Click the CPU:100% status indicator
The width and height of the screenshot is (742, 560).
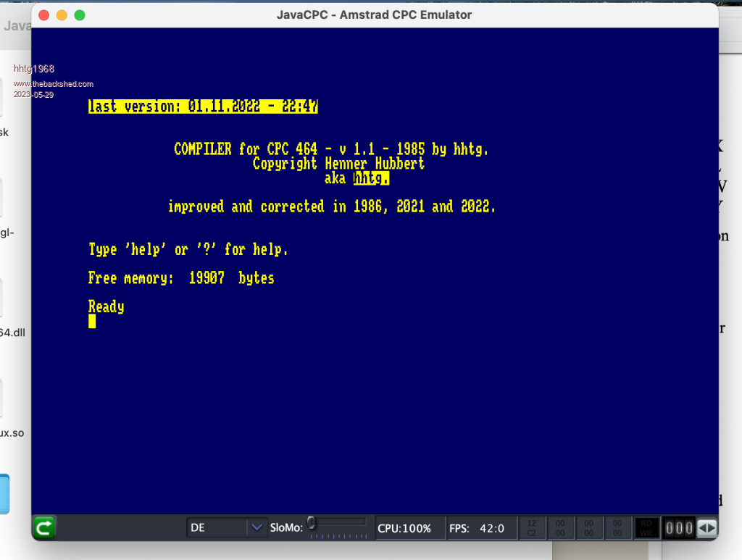point(404,528)
